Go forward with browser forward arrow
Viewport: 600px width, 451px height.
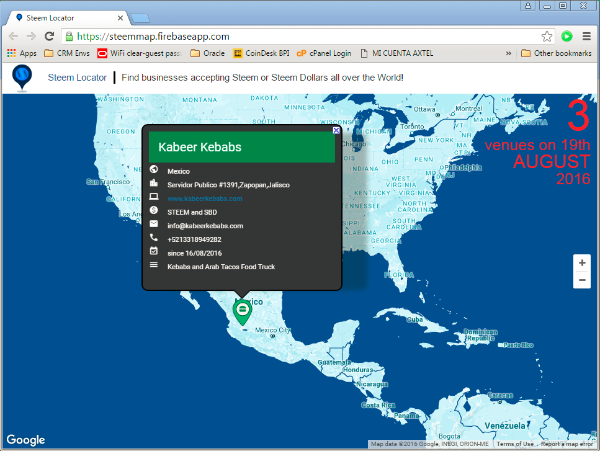[31, 36]
